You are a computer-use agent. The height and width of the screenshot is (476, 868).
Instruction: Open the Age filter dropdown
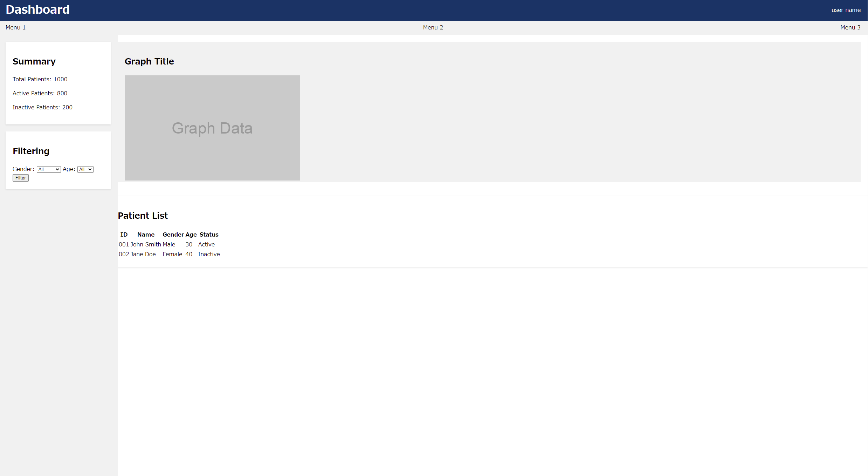[x=85, y=169]
